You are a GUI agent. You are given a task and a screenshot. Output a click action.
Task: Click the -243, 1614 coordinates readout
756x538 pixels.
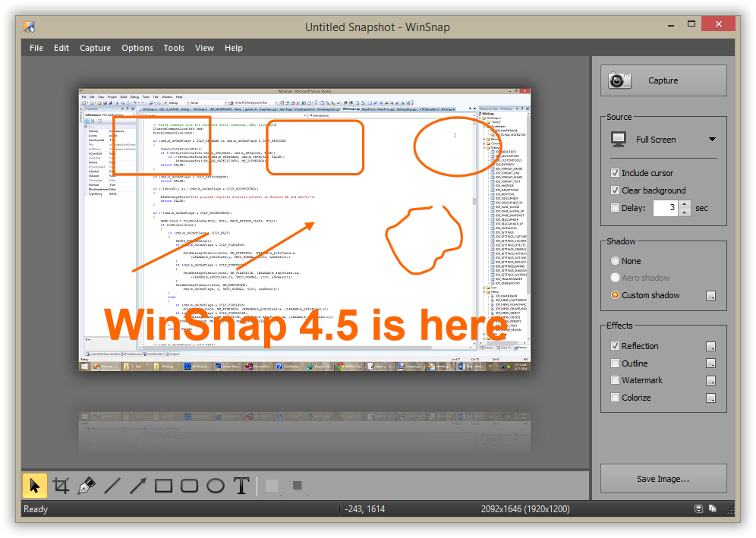tap(364, 509)
